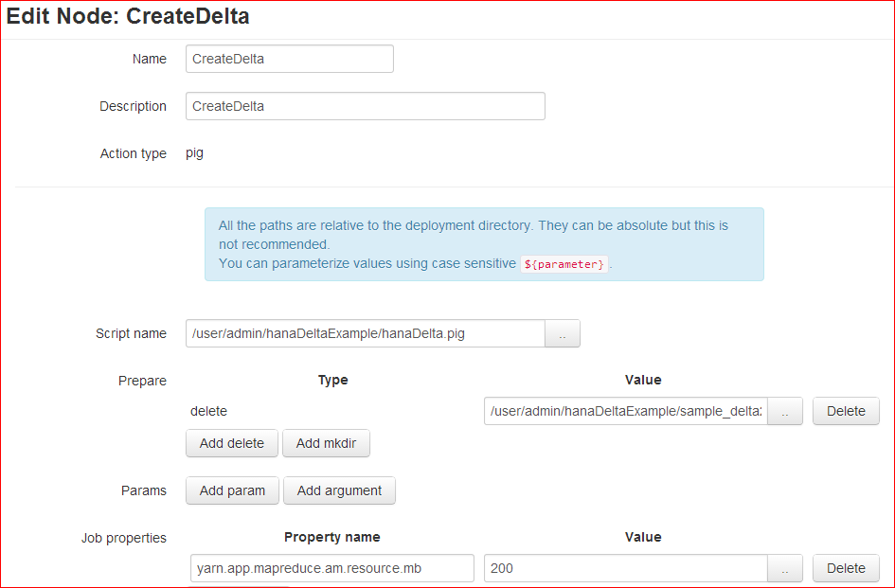Click the Description label
Screen dimensions: 895x588
point(133,106)
